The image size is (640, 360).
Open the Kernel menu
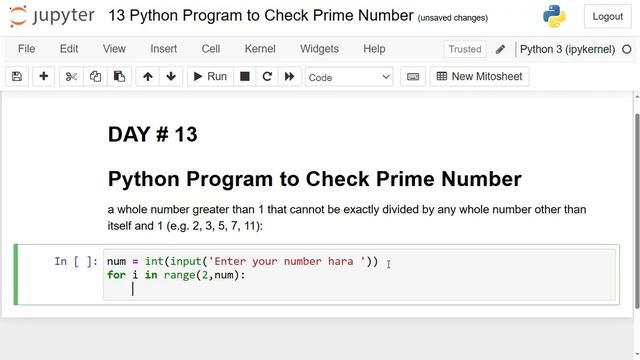click(260, 49)
